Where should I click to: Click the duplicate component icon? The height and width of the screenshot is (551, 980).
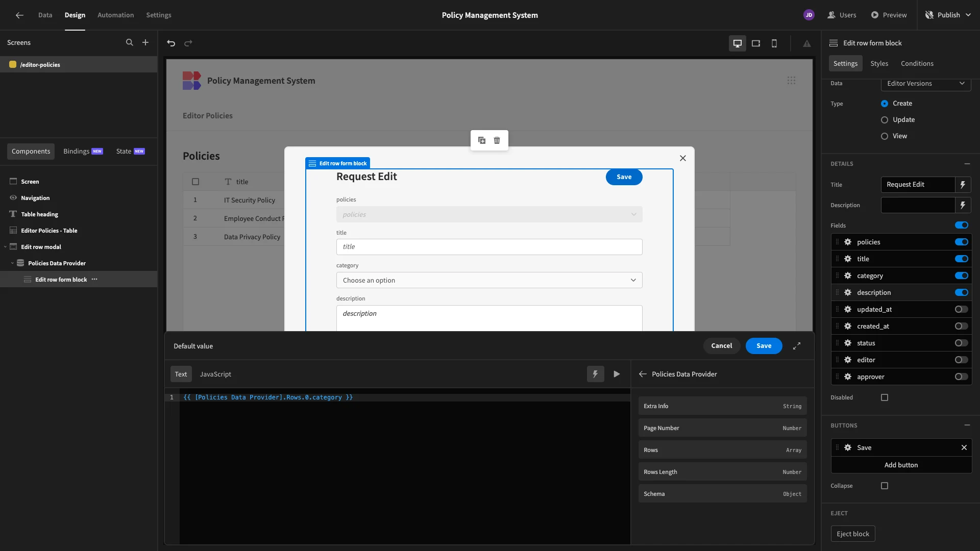481,140
